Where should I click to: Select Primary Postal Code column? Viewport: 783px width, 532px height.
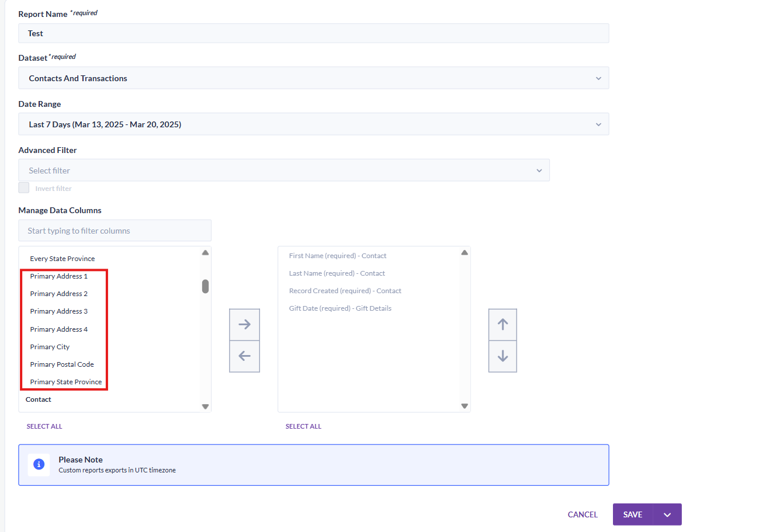coord(62,364)
